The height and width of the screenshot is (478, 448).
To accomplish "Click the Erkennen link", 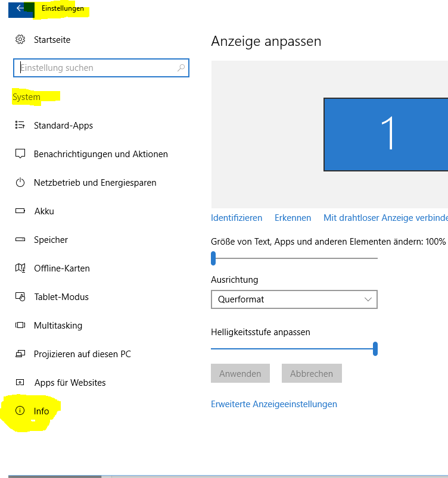I will click(293, 218).
